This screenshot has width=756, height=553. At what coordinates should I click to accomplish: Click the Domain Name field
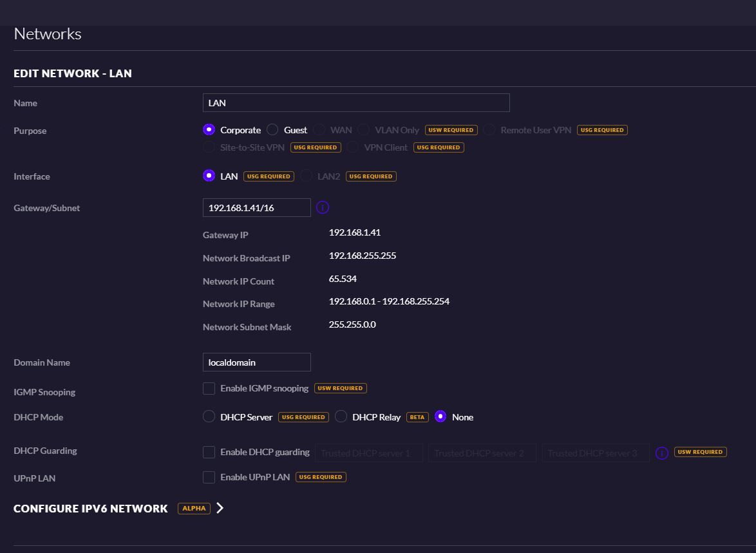[x=256, y=362]
